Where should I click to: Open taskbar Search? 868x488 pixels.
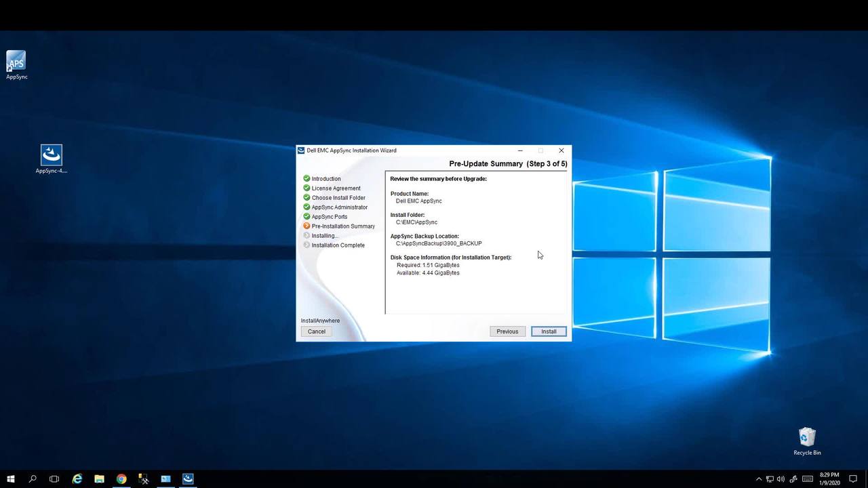(33, 479)
